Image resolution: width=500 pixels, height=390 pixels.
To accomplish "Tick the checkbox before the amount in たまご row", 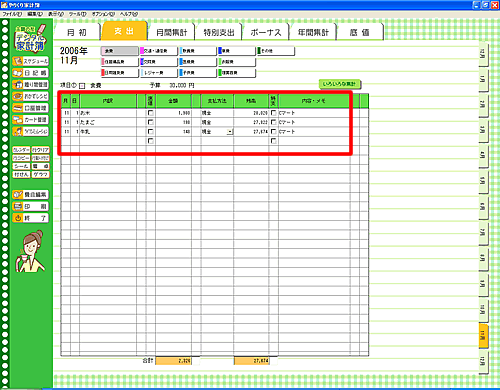I will (x=151, y=122).
